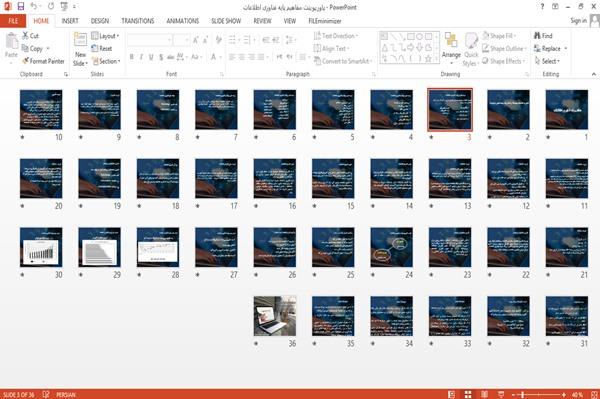Viewport: 600px width, 399px height.
Task: Start Slide Show from status bar
Action: coord(501,394)
